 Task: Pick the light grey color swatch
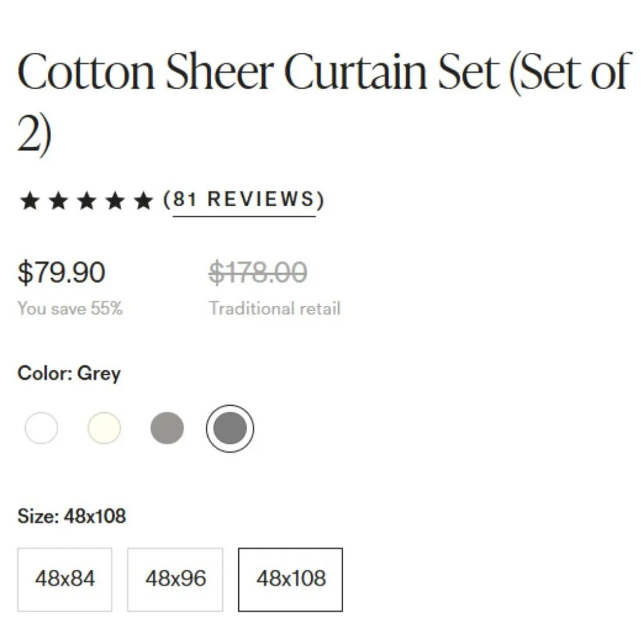[167, 428]
